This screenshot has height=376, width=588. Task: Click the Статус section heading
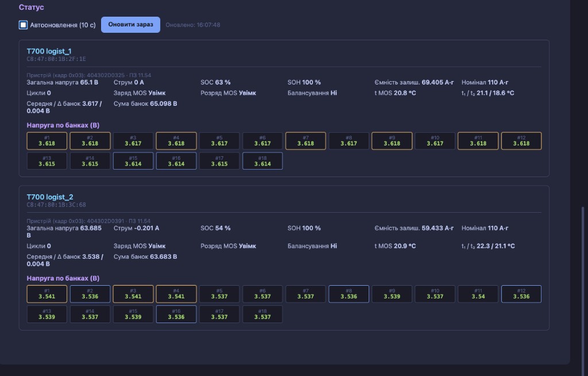[32, 7]
